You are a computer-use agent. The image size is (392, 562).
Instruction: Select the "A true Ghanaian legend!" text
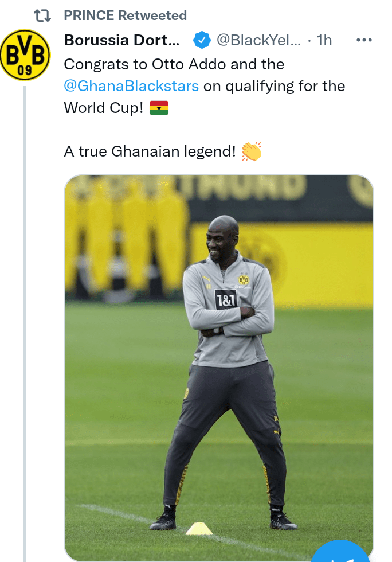click(x=150, y=151)
